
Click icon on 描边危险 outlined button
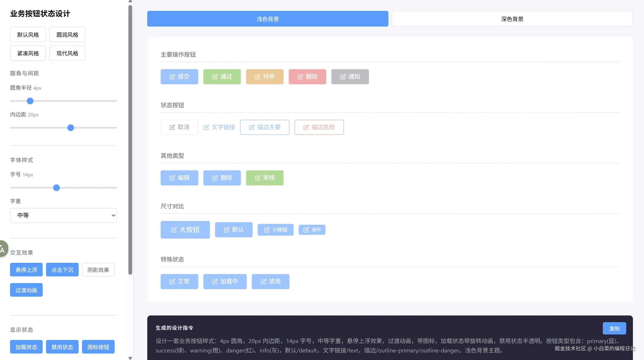click(306, 127)
